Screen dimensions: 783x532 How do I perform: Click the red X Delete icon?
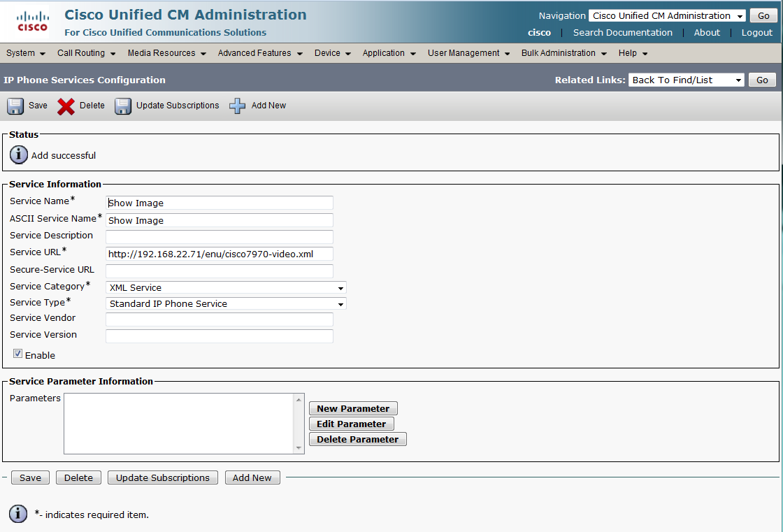pyautogui.click(x=66, y=106)
